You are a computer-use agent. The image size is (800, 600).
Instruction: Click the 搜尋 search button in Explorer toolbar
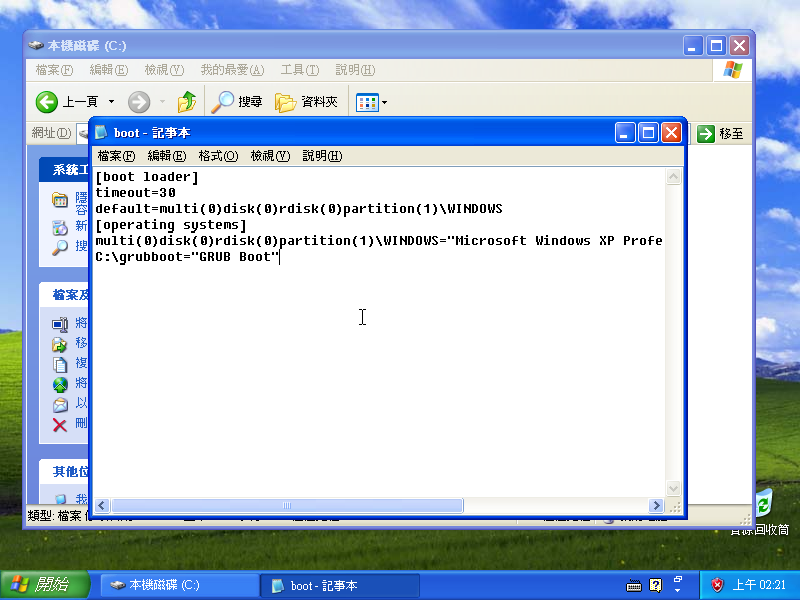pyautogui.click(x=237, y=102)
